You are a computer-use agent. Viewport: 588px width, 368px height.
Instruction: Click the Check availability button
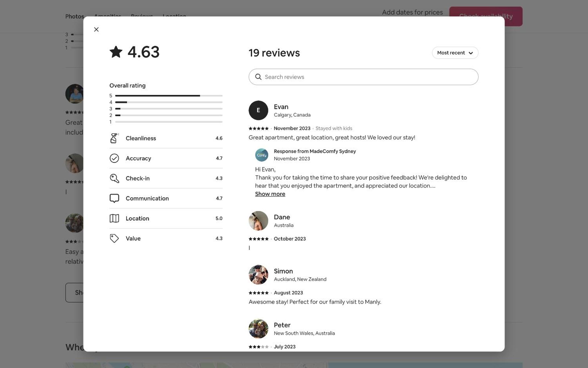coord(486,16)
